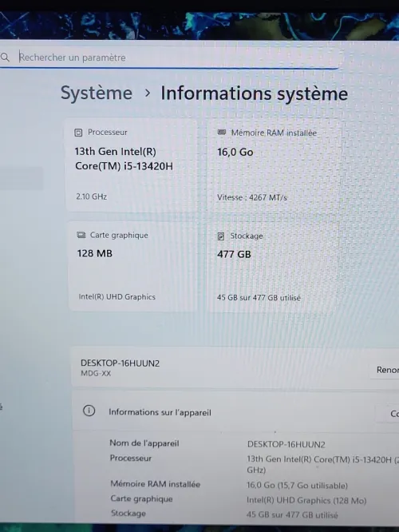
Task: Click "Intel(R) UHD Graphics (128 Mo)" value
Action: 306,500
